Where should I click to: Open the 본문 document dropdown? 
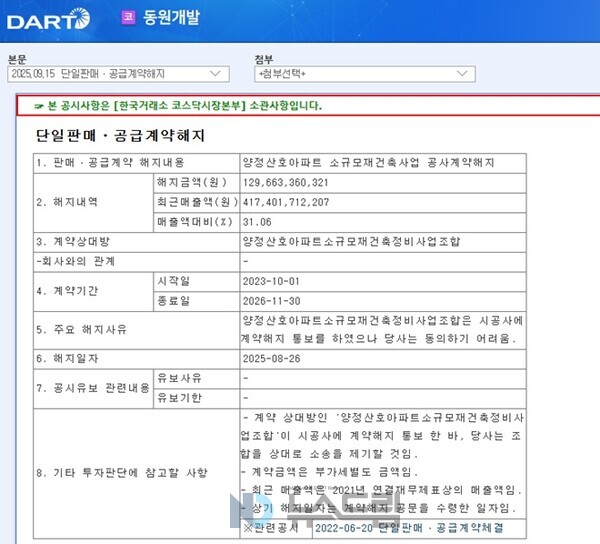pos(115,73)
